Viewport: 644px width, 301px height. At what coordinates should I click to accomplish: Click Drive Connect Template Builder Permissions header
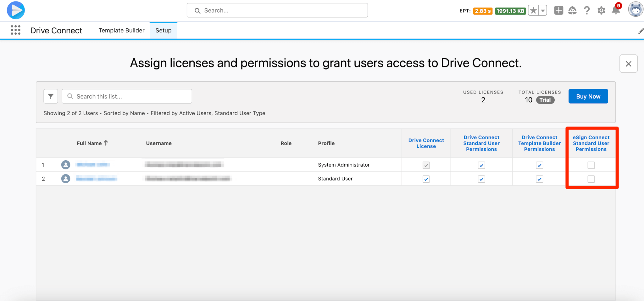(x=540, y=143)
